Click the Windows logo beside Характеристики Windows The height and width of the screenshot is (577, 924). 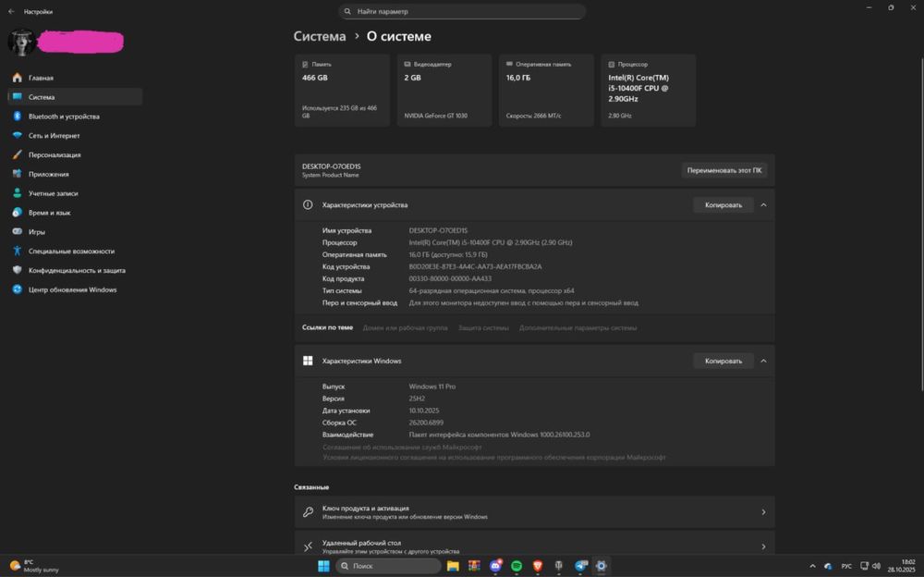tap(308, 361)
